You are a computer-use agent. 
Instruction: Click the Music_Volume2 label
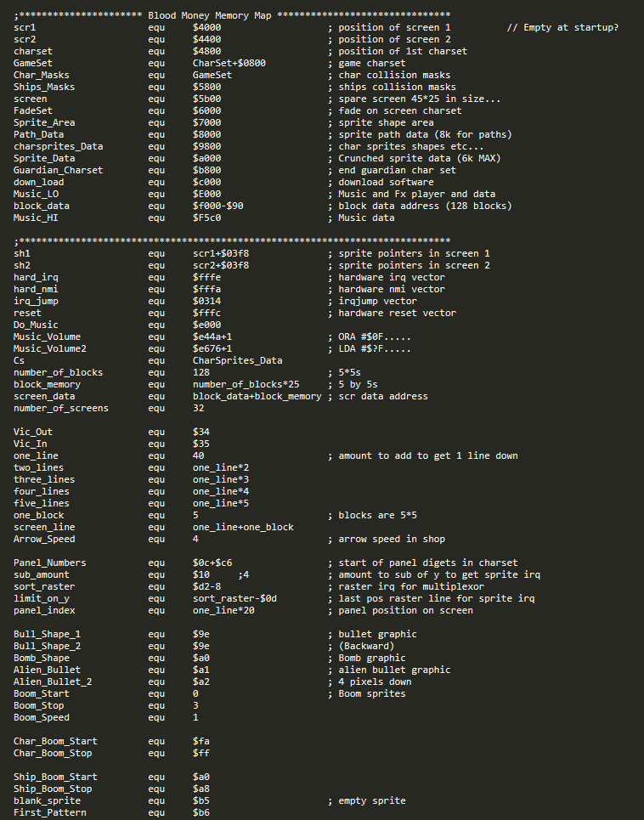tap(50, 348)
